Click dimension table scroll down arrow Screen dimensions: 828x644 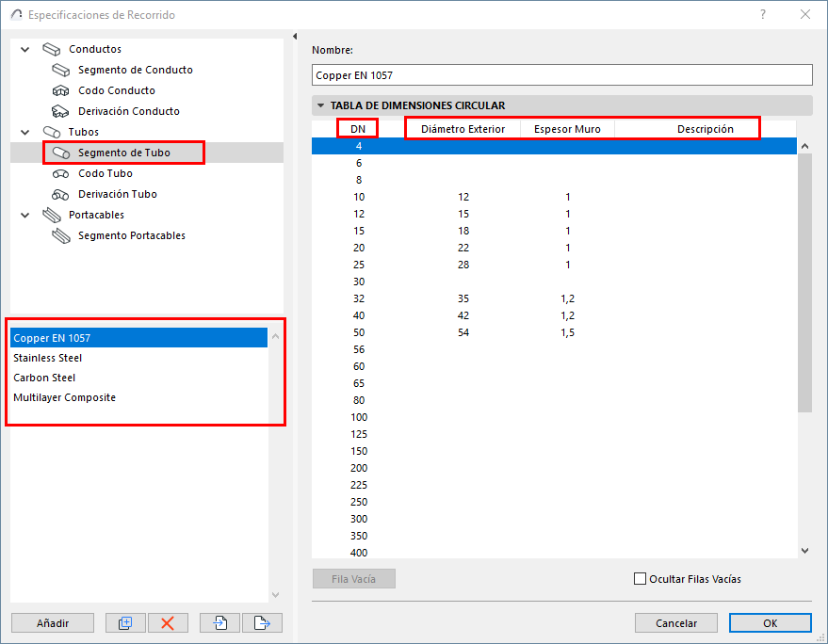point(804,551)
